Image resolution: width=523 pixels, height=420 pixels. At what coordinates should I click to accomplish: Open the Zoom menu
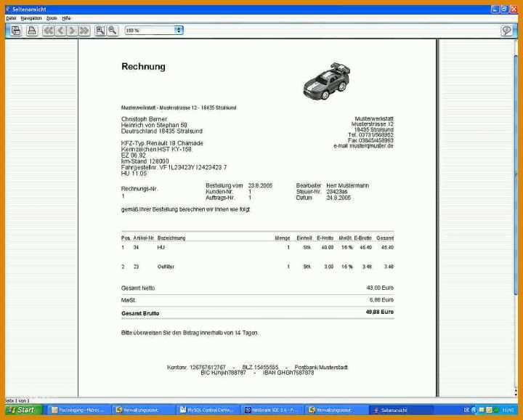pyautogui.click(x=52, y=18)
